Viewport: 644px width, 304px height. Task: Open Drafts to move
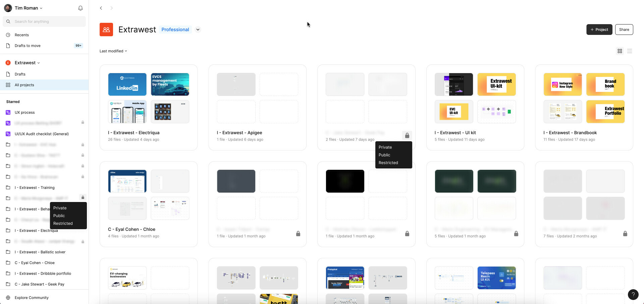[x=44, y=46]
